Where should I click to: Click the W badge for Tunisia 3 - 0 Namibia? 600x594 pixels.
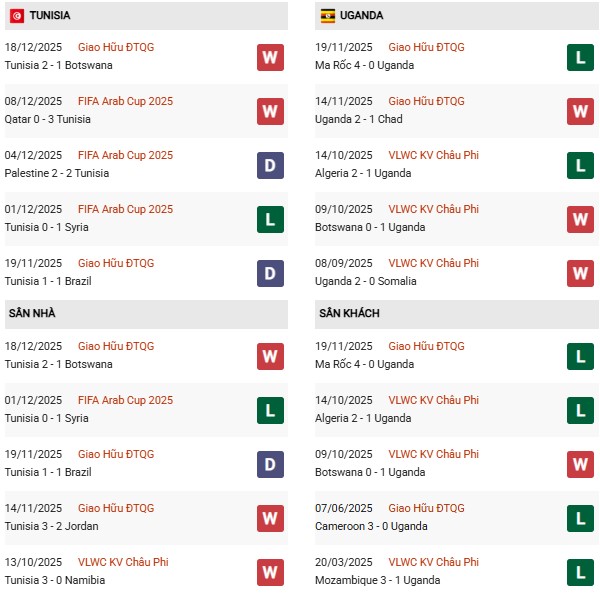coord(270,572)
